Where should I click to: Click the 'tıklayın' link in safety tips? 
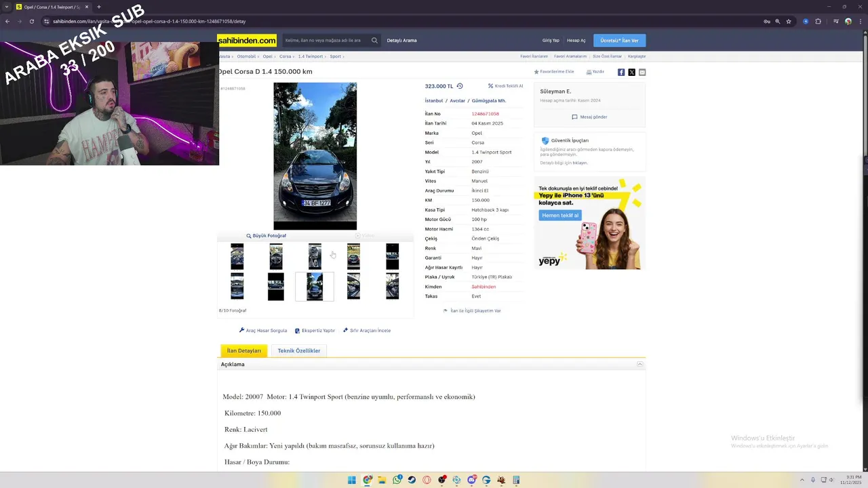click(x=580, y=163)
